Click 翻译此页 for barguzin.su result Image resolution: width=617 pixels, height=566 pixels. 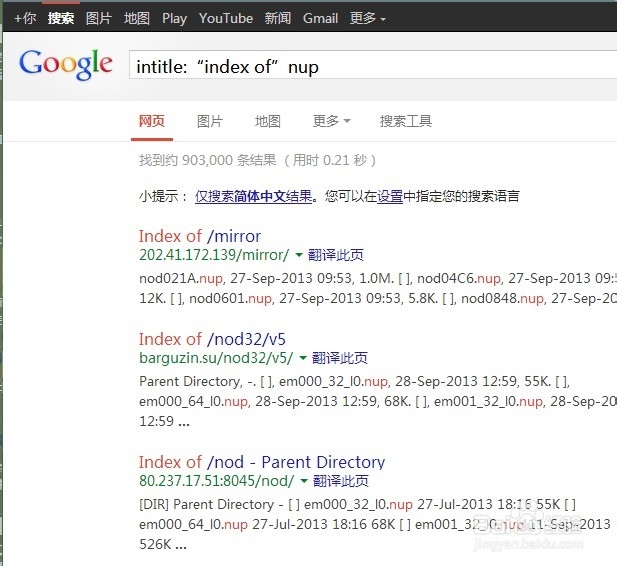(340, 358)
